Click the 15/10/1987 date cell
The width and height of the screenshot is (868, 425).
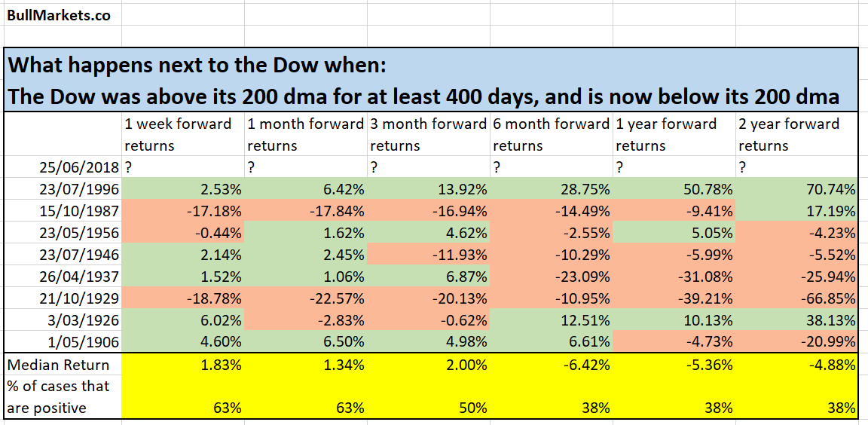point(76,211)
